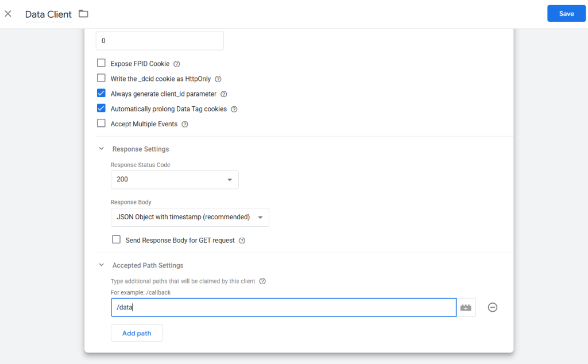Remove the /data path with minus icon

click(x=492, y=307)
